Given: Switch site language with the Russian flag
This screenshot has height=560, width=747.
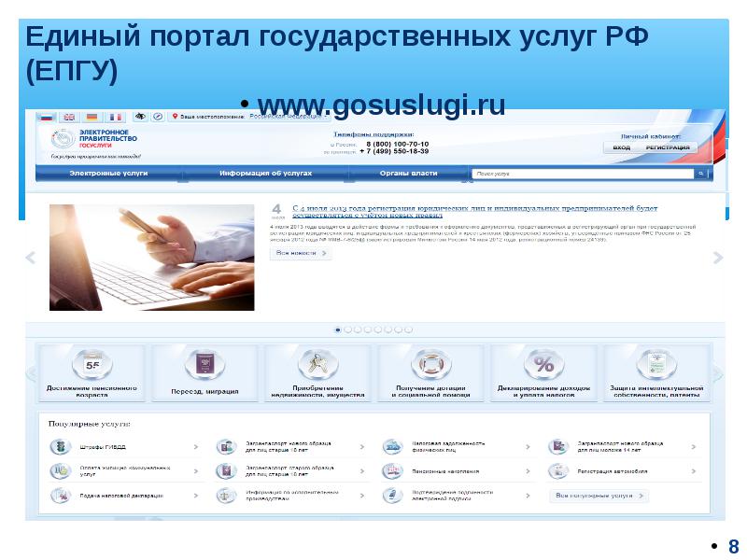Looking at the screenshot, I should point(46,117).
